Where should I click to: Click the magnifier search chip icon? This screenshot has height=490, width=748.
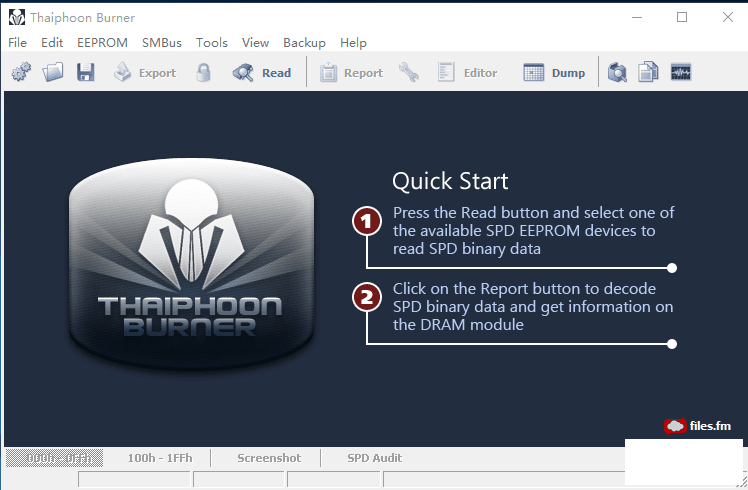[617, 72]
